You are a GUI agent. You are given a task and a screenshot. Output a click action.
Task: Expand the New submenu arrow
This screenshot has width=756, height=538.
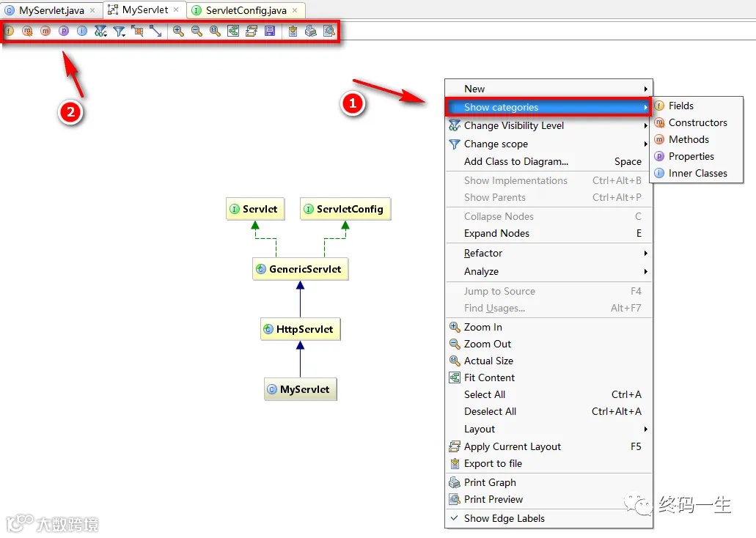coord(645,89)
